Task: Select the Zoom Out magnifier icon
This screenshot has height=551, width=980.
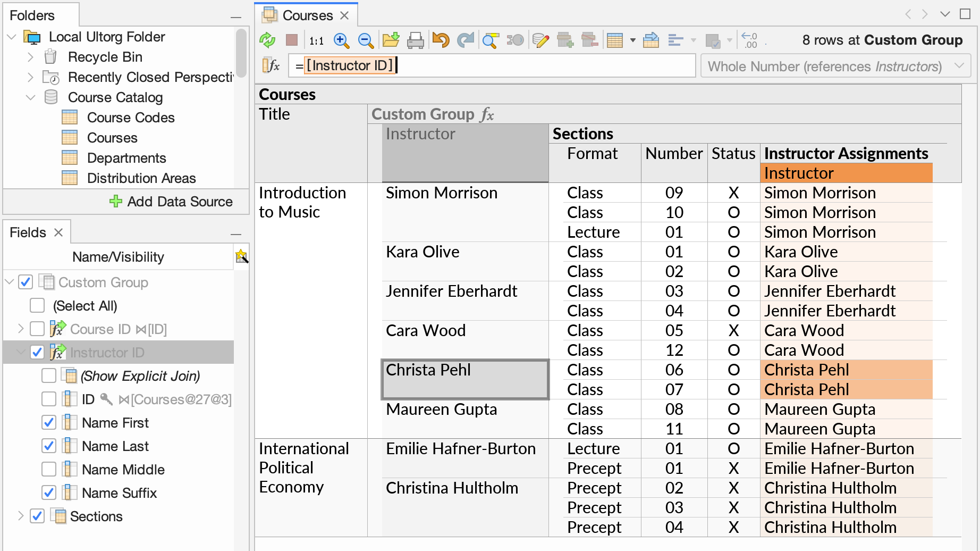Action: 365,40
